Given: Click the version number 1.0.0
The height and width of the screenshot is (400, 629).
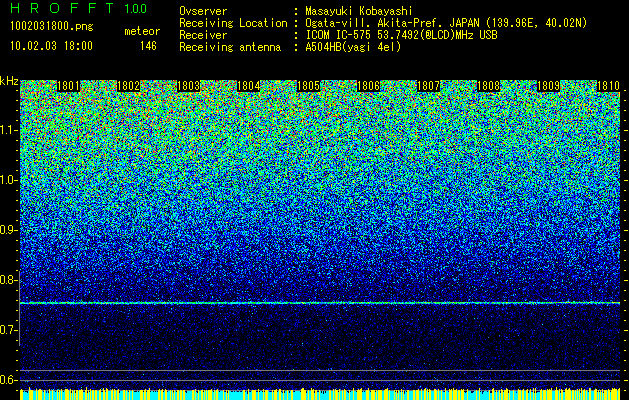Looking at the screenshot, I should click(136, 8).
